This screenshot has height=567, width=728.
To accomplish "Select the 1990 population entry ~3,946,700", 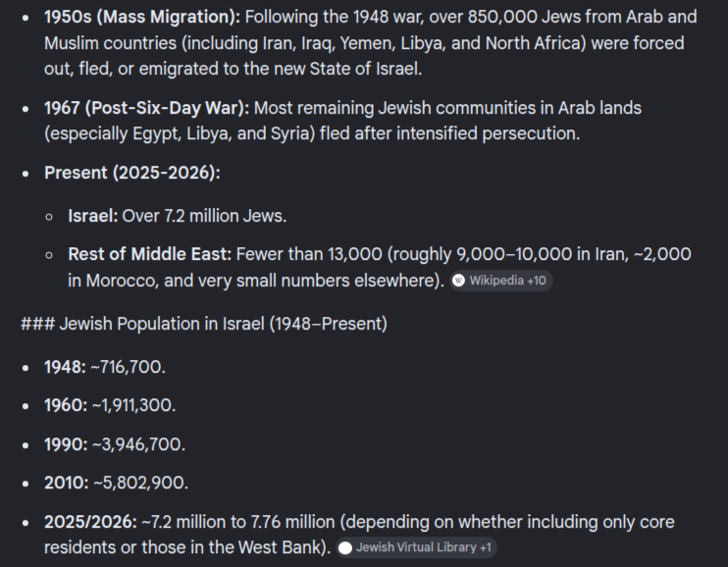I will click(115, 444).
